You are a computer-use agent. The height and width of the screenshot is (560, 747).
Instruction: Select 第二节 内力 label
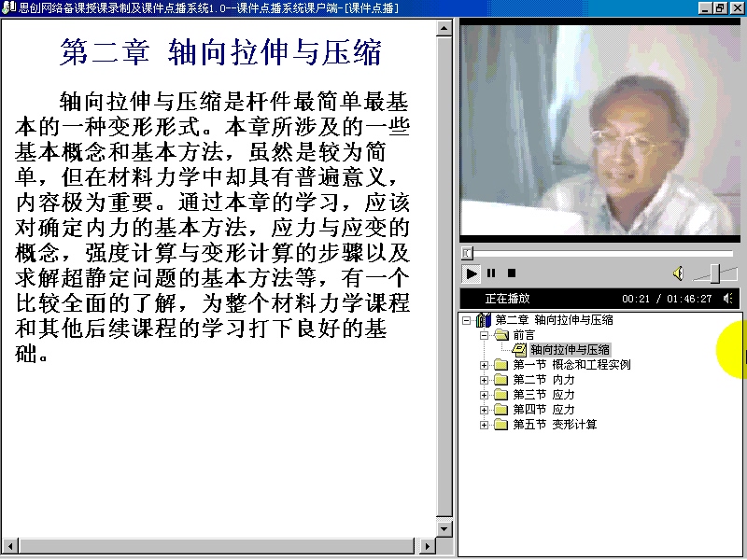[x=543, y=380]
